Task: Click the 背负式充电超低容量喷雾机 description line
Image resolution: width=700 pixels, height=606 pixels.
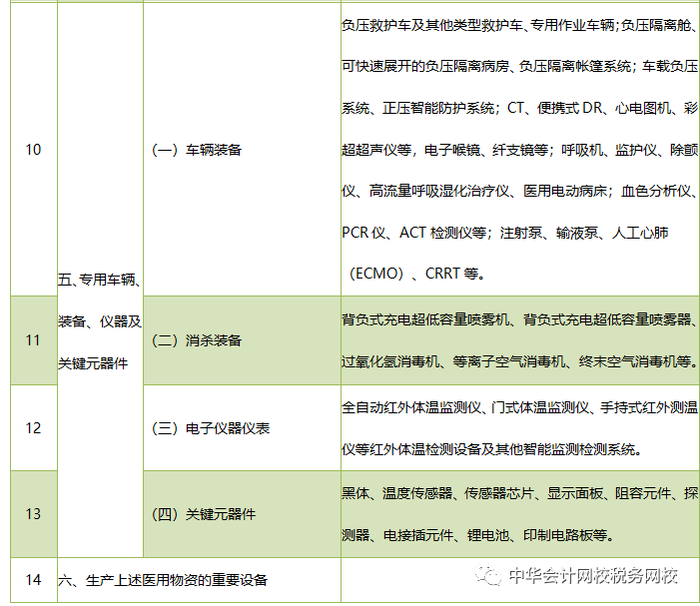Action: point(518,319)
